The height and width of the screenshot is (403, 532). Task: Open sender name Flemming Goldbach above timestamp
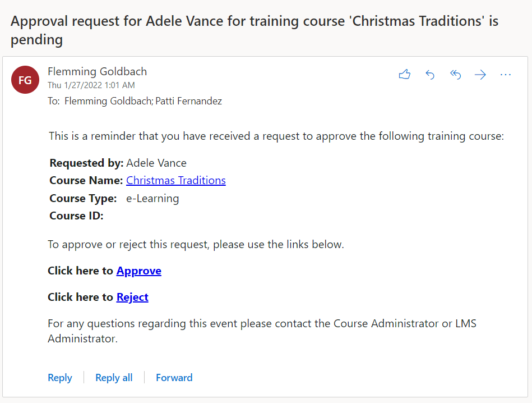pos(97,71)
